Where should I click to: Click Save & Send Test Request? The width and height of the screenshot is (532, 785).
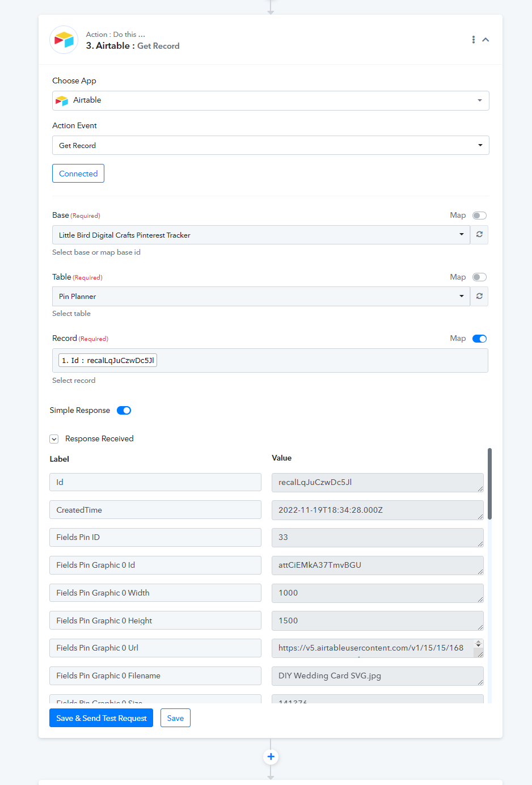click(101, 718)
